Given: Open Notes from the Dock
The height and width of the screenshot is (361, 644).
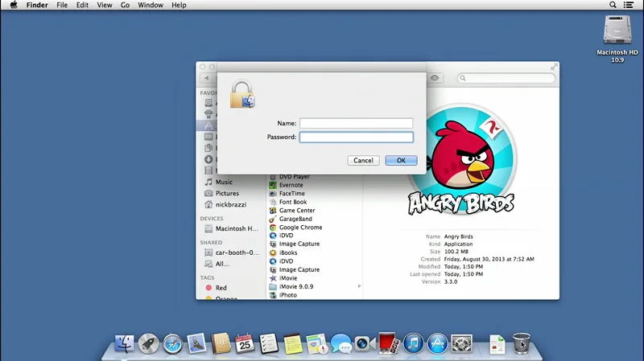Looking at the screenshot, I should click(x=293, y=344).
